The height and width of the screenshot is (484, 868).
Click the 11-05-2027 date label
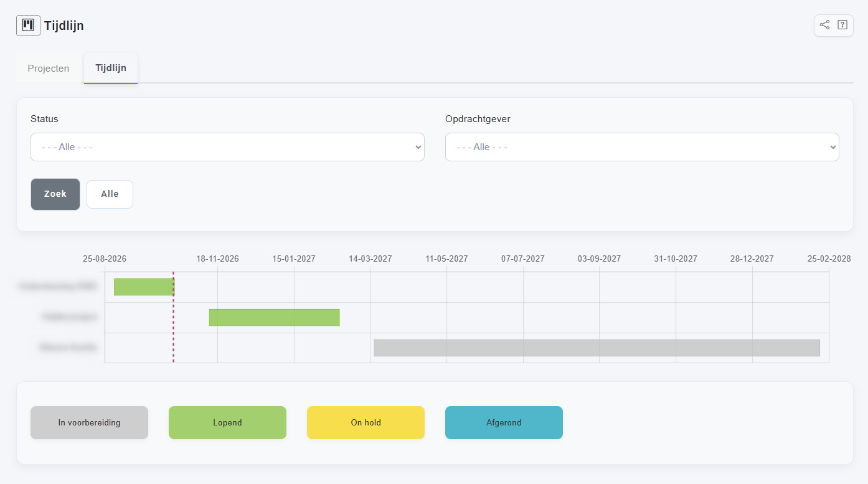(446, 259)
